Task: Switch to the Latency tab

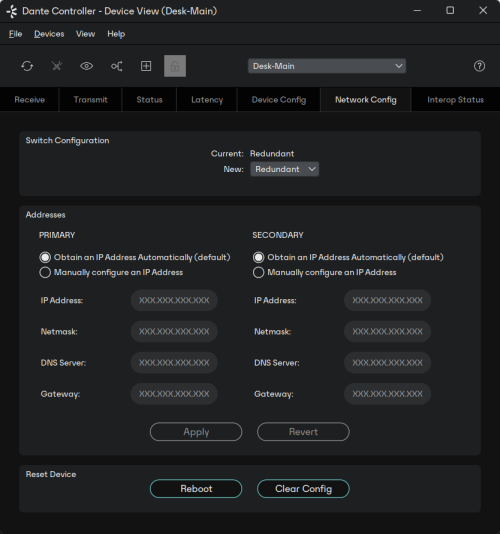Action: point(207,100)
